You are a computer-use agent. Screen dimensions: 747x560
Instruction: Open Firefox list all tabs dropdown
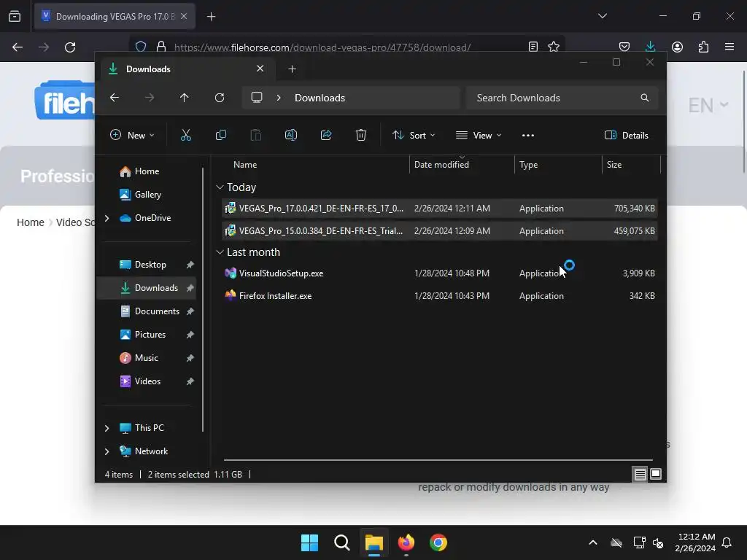[603, 16]
